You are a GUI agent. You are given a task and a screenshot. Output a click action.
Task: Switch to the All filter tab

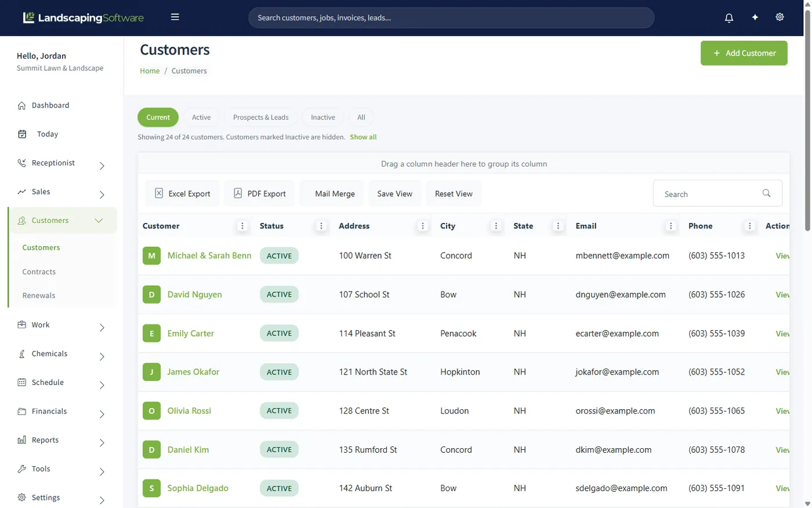coord(361,117)
